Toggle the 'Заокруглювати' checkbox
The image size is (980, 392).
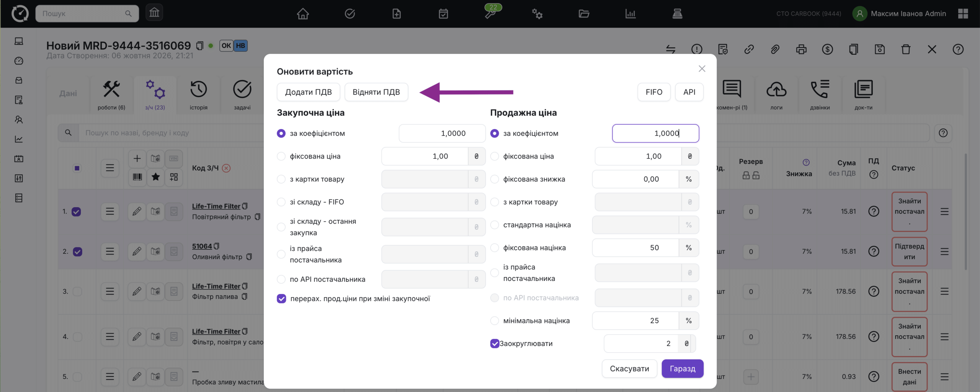495,343
